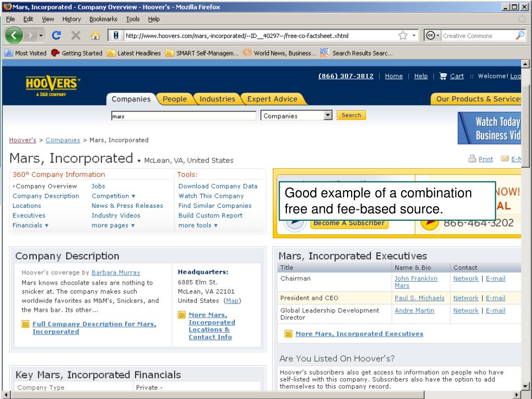Bookmark this page with the star icon
Screen dimensions: 532x399
coord(403,35)
